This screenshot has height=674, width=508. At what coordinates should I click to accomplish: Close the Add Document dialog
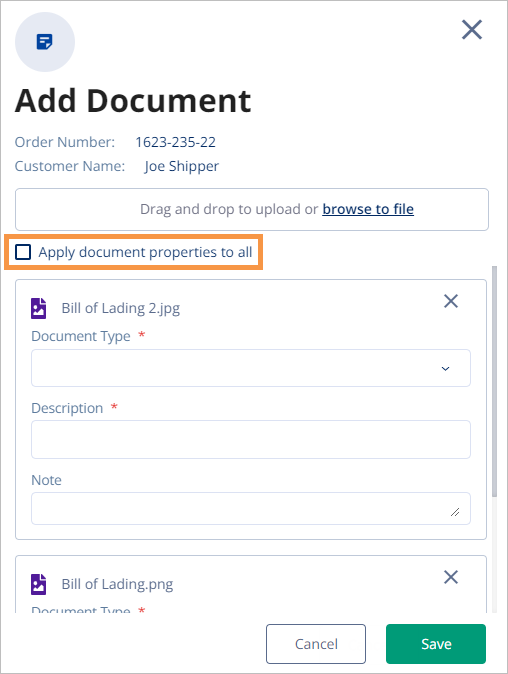click(472, 30)
